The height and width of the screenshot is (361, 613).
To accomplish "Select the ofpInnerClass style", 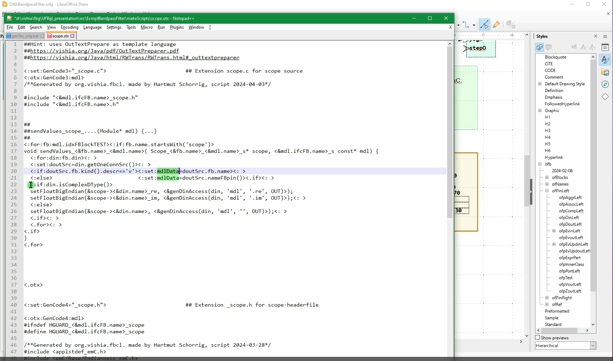I will click(571, 264).
